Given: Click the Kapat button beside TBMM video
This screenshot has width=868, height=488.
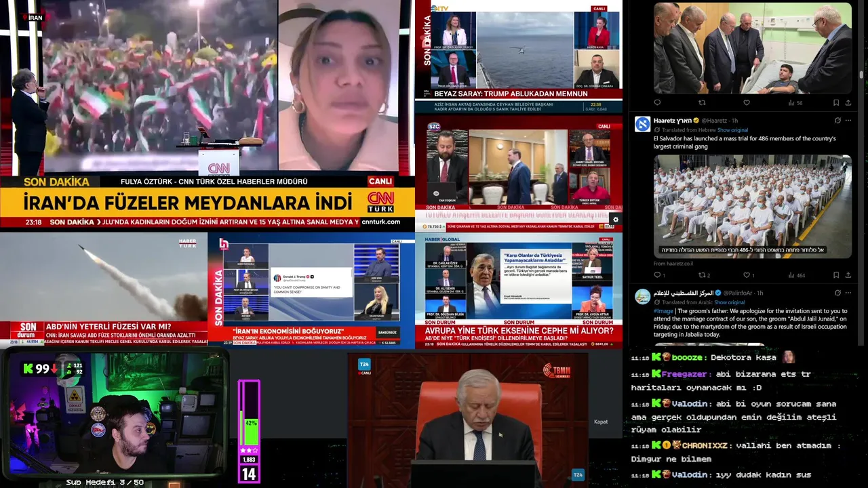Looking at the screenshot, I should 601,422.
